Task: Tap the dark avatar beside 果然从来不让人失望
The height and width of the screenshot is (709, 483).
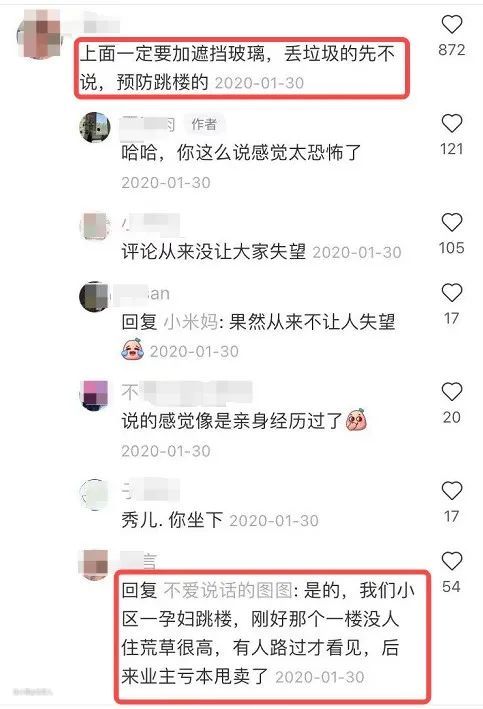Action: coord(95,297)
